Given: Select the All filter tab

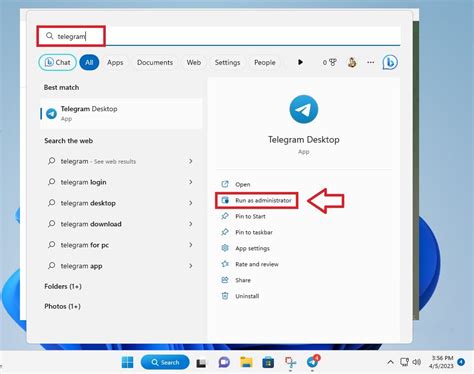Looking at the screenshot, I should coord(89,62).
